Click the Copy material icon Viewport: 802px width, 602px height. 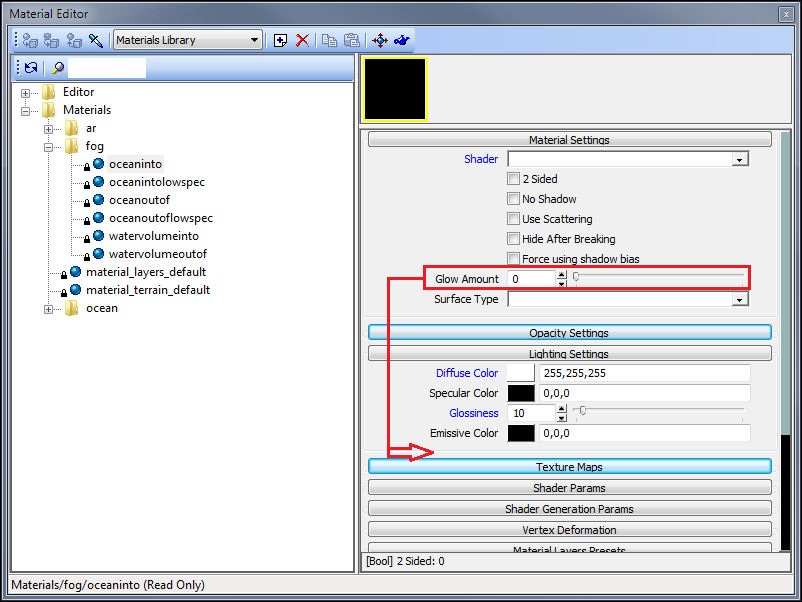(x=329, y=40)
